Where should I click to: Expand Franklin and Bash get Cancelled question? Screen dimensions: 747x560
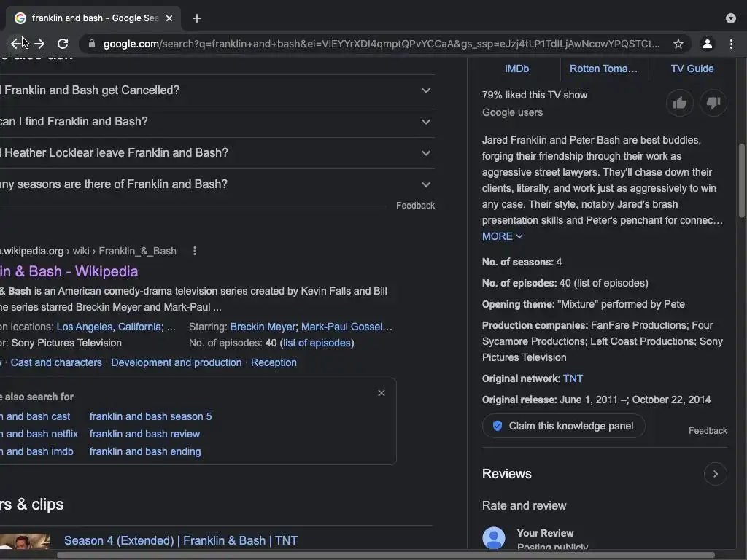[426, 90]
